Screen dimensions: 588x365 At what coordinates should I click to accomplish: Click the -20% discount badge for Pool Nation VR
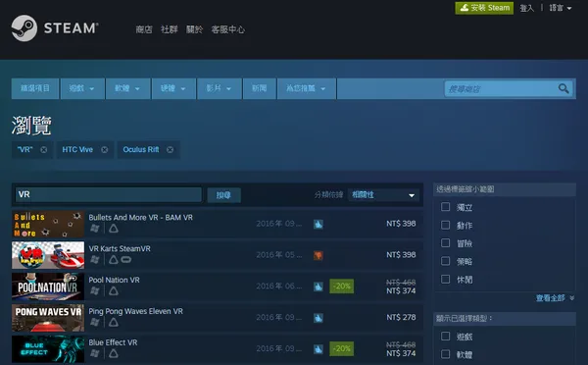point(342,287)
